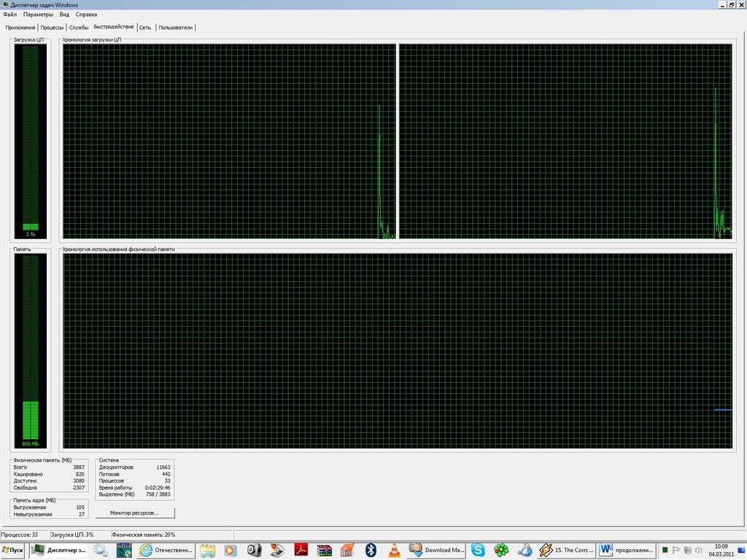Viewport: 747px width, 560px height.
Task: Click the volume speaker tray icon
Action: coord(698,550)
